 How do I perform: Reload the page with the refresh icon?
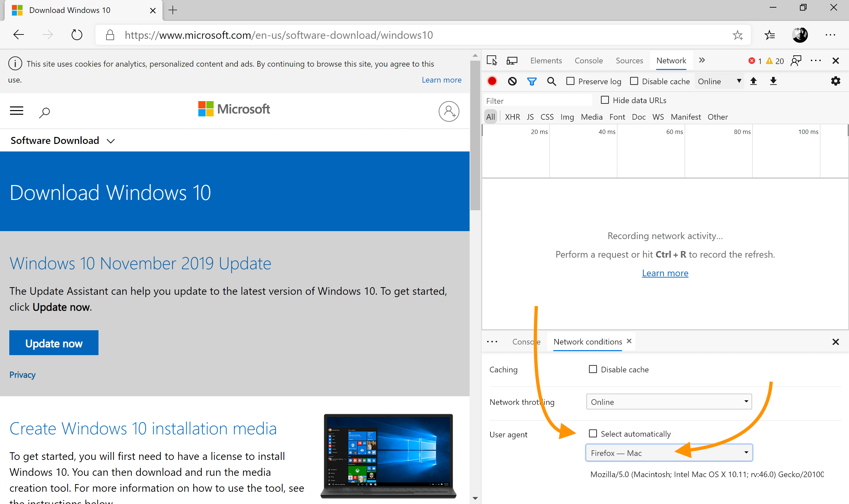point(77,34)
